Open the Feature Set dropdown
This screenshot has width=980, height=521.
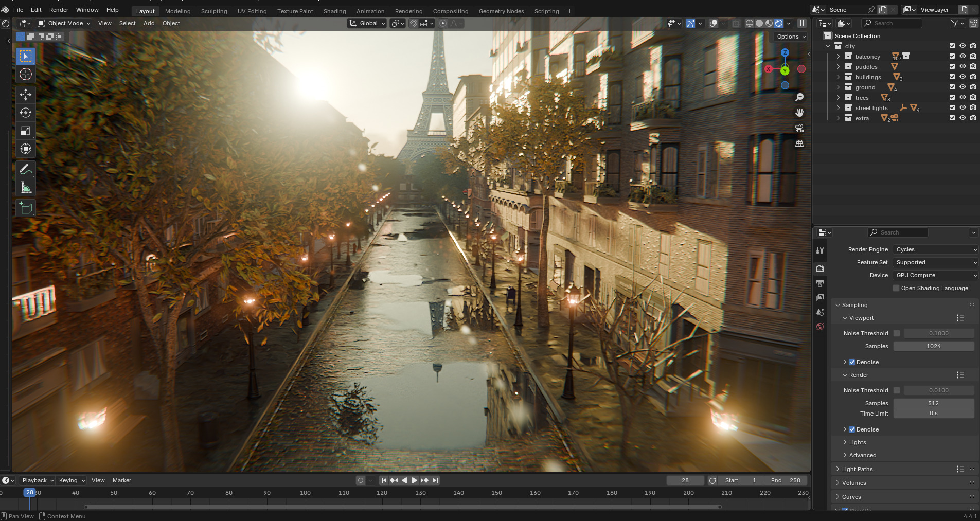point(936,262)
